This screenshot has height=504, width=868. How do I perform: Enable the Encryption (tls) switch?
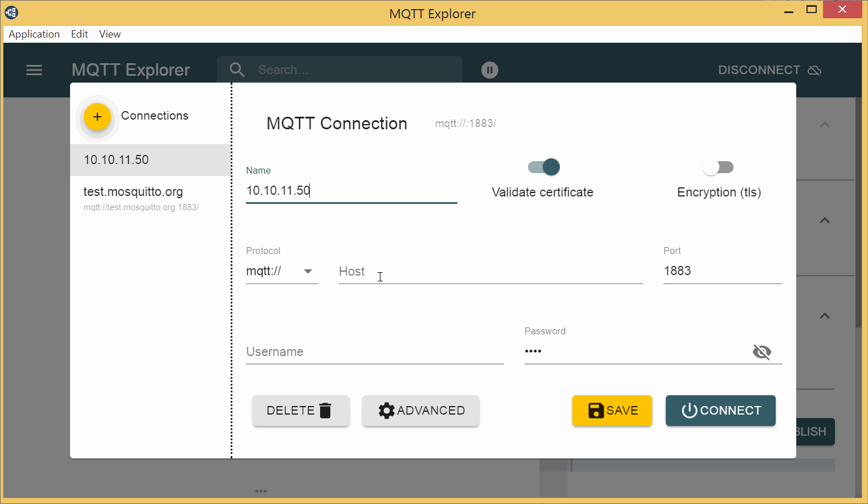pos(718,167)
